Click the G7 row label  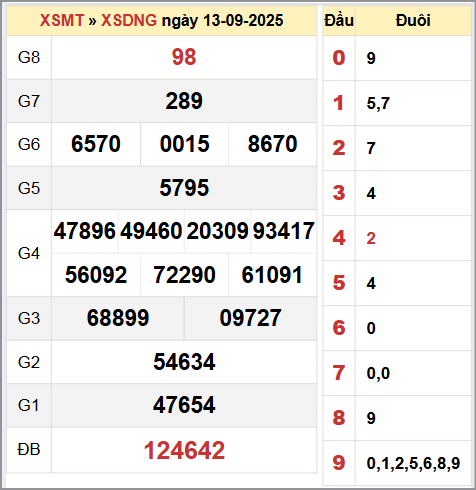click(29, 101)
